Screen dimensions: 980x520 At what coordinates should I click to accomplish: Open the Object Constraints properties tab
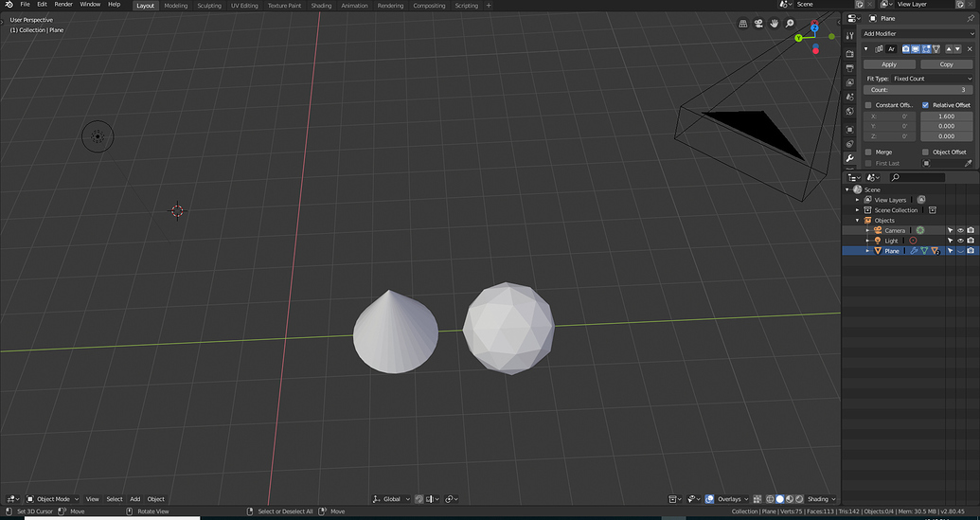coord(849,144)
